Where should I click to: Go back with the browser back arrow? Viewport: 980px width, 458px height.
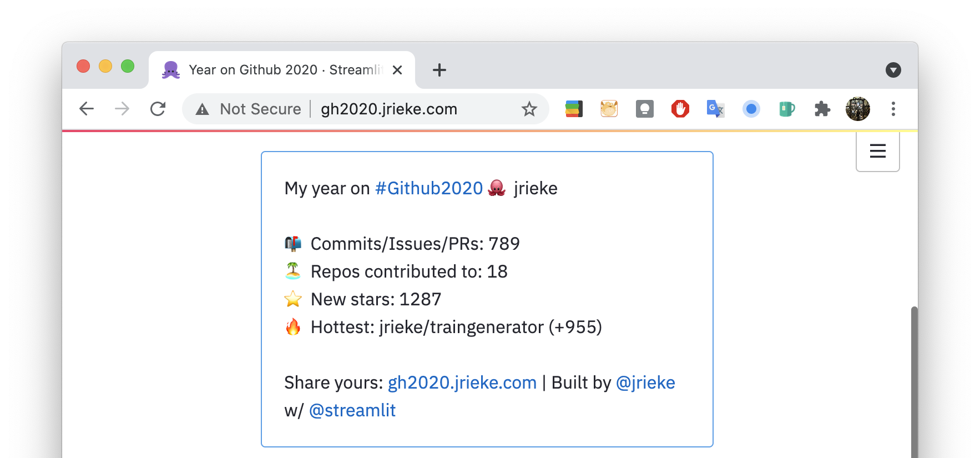pos(87,109)
